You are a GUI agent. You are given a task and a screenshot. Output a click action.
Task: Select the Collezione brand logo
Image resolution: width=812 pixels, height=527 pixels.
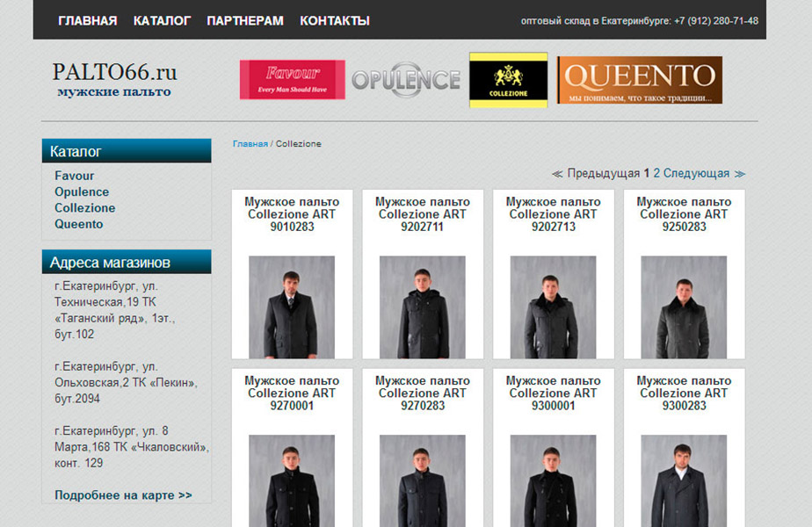click(509, 80)
